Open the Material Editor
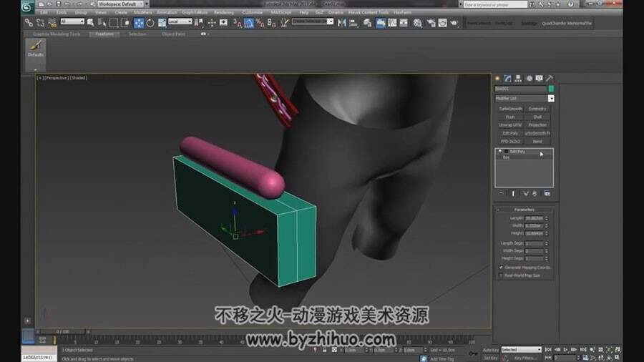The width and height of the screenshot is (644, 362). [418, 23]
